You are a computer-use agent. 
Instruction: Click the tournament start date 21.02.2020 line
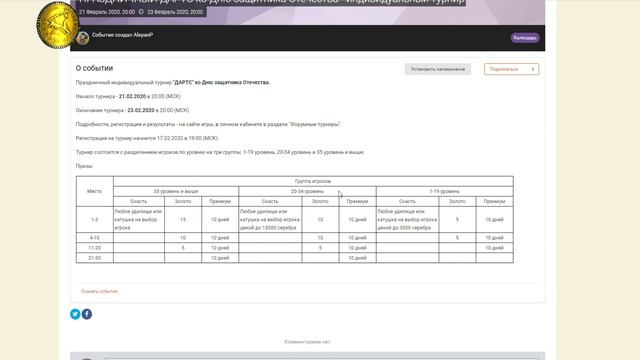128,96
